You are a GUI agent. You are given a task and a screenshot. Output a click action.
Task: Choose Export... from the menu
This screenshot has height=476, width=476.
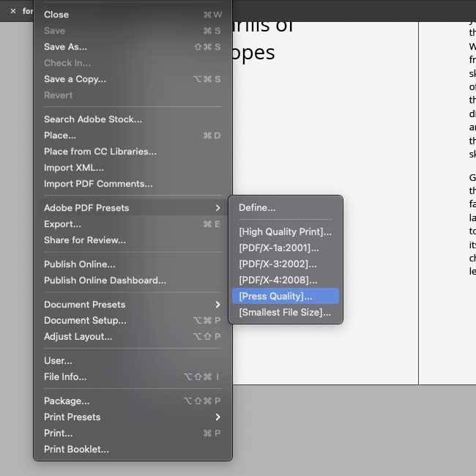coord(133,224)
